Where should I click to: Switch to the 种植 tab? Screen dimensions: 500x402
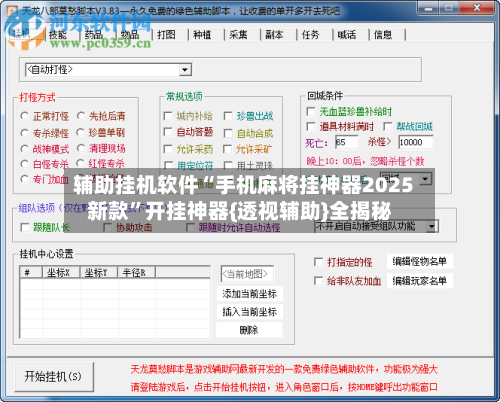pos(202,34)
